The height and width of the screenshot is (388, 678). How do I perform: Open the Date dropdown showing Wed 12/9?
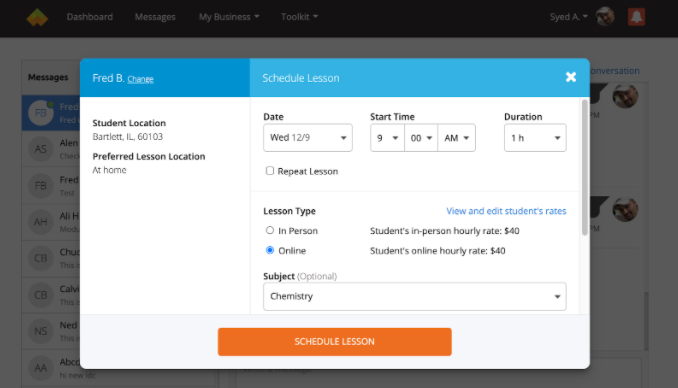[308, 138]
